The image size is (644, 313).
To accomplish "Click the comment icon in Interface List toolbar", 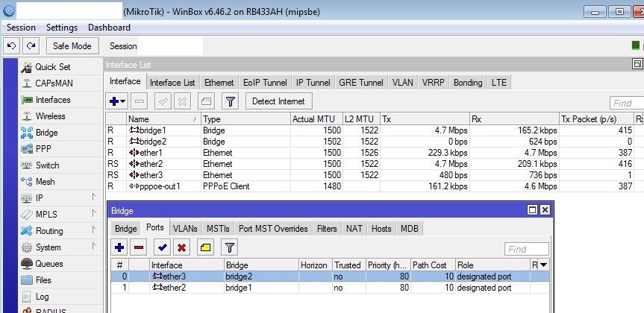I will [206, 101].
